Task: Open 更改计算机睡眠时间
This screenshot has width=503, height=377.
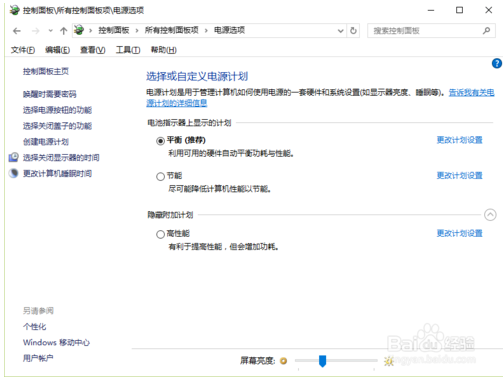Action: point(57,173)
